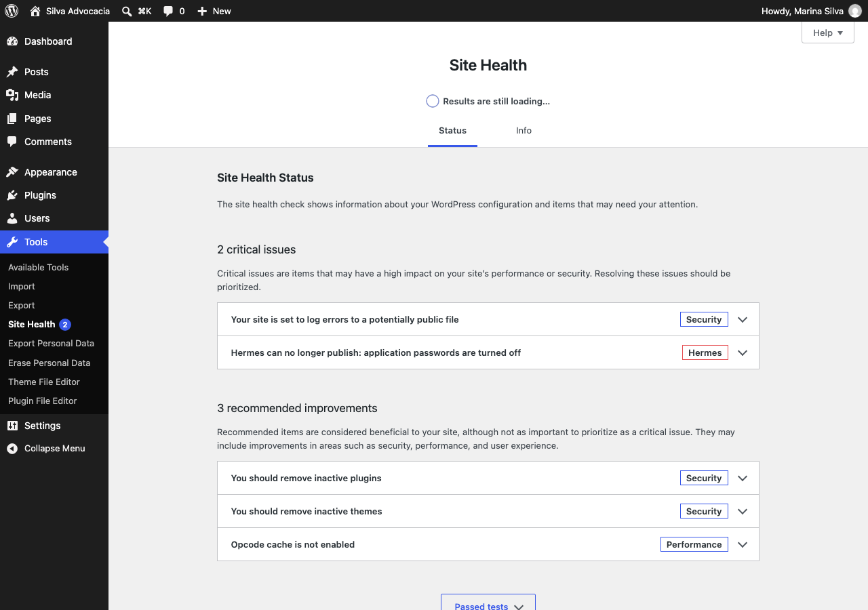Select the Status tab
This screenshot has width=868, height=610.
452,131
